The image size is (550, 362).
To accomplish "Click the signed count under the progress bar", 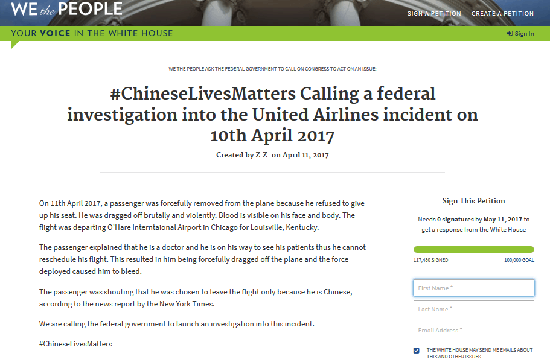I will [x=431, y=260].
